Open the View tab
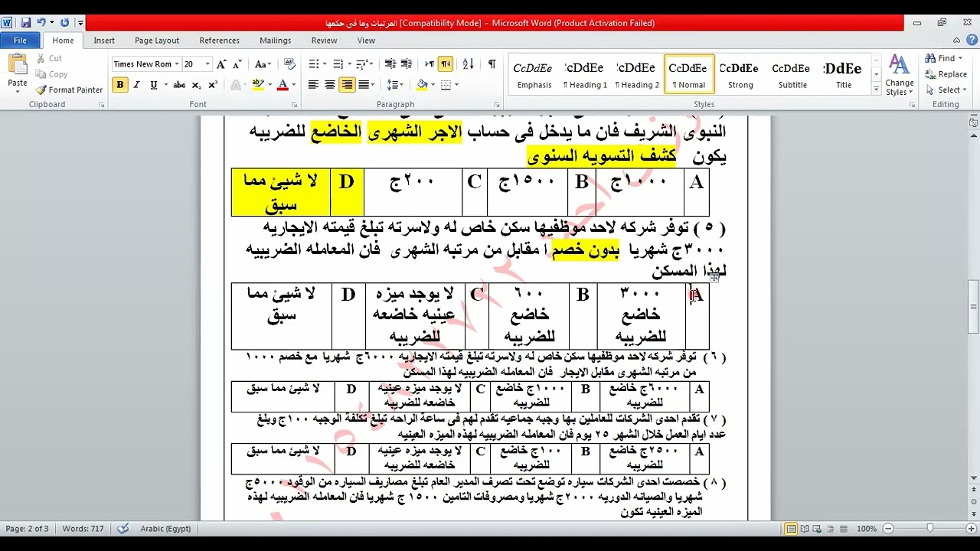The width and height of the screenshot is (980, 551). tap(366, 41)
